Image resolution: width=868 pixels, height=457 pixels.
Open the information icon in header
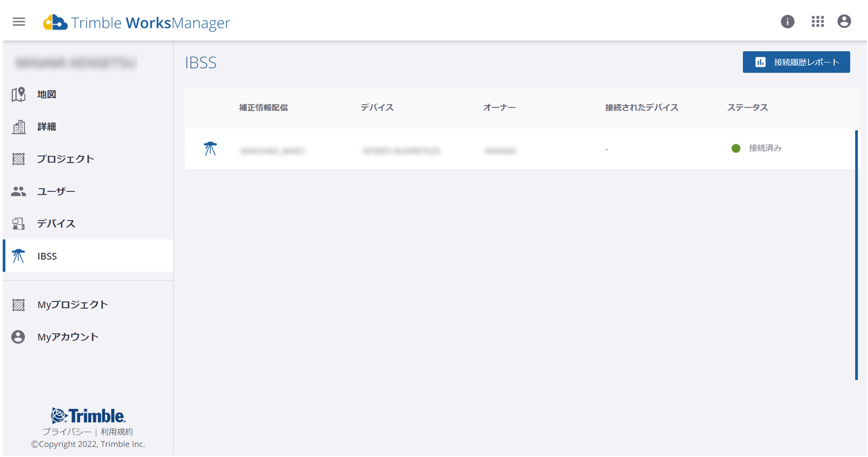787,22
